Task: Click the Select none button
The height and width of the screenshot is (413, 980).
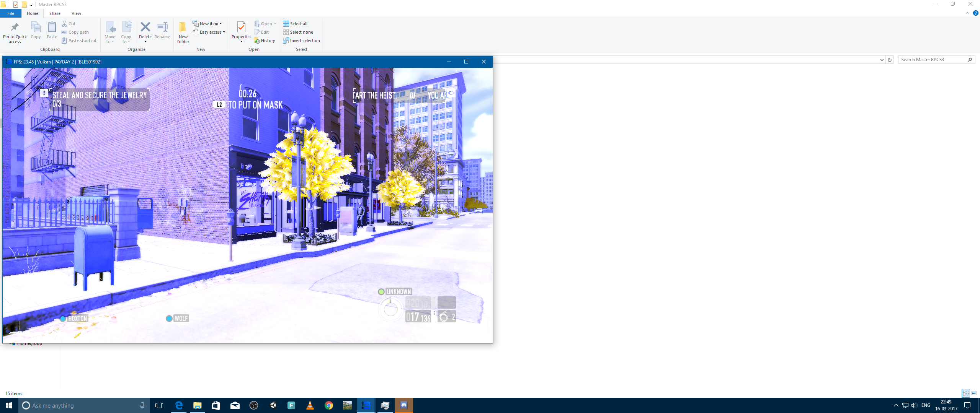Action: (x=298, y=32)
